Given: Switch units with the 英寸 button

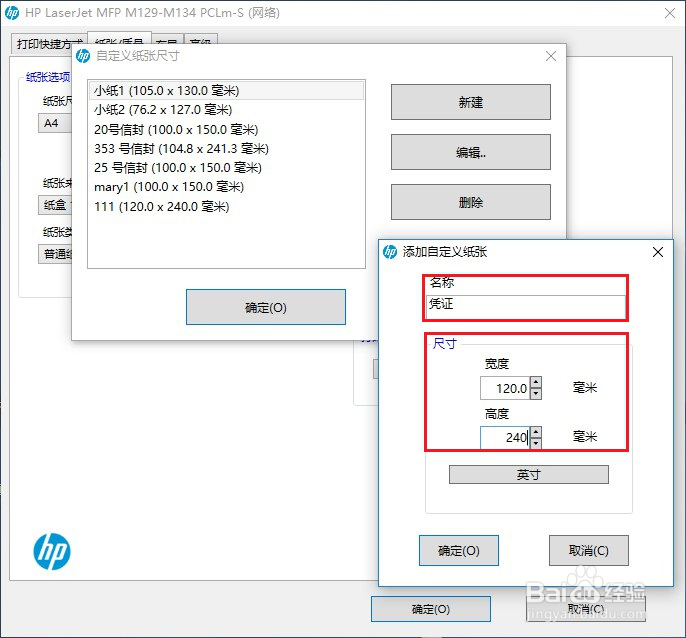Looking at the screenshot, I should point(528,474).
